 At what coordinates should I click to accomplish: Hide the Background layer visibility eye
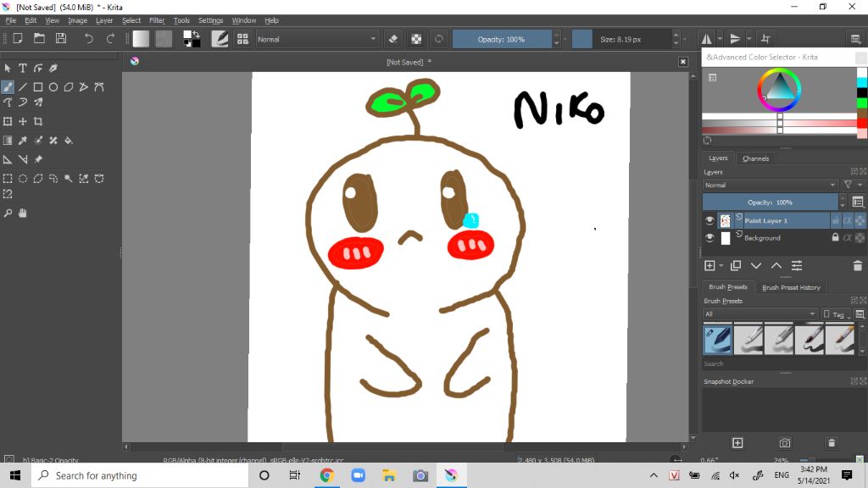[709, 238]
